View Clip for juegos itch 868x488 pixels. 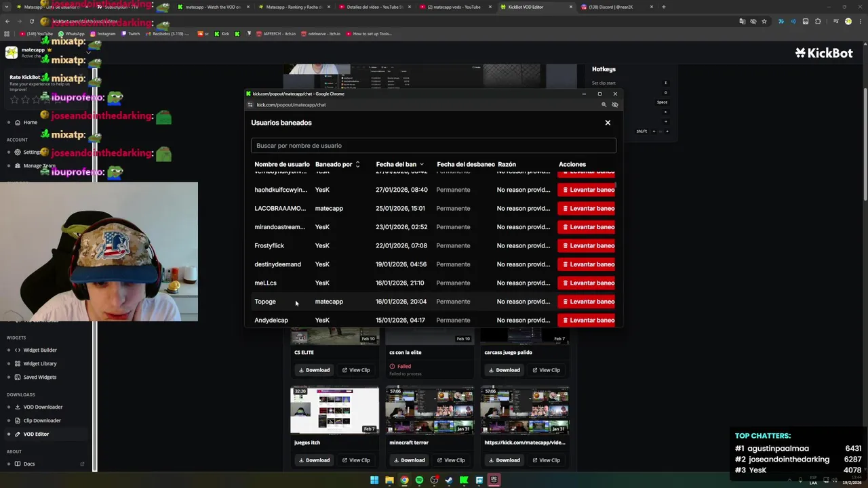[356, 460]
